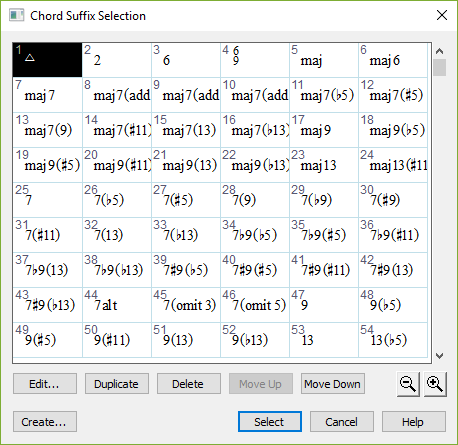Select the maj13 suffix in slot 23

point(324,165)
